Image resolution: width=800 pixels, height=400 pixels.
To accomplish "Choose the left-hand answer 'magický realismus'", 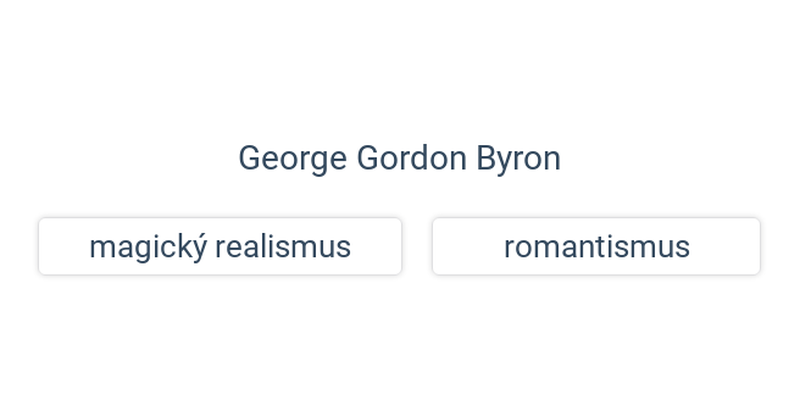I will tap(220, 246).
